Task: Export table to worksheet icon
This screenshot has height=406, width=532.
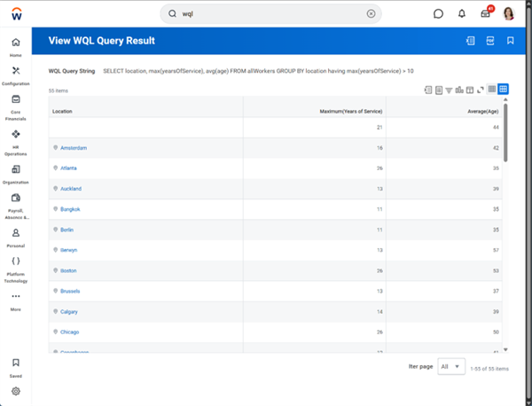Action: (x=439, y=90)
